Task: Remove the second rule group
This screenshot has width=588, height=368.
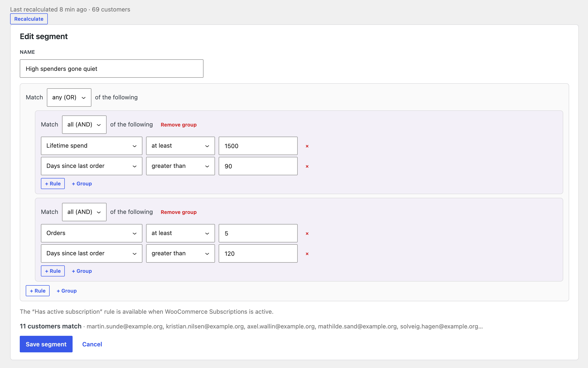Action: [179, 212]
